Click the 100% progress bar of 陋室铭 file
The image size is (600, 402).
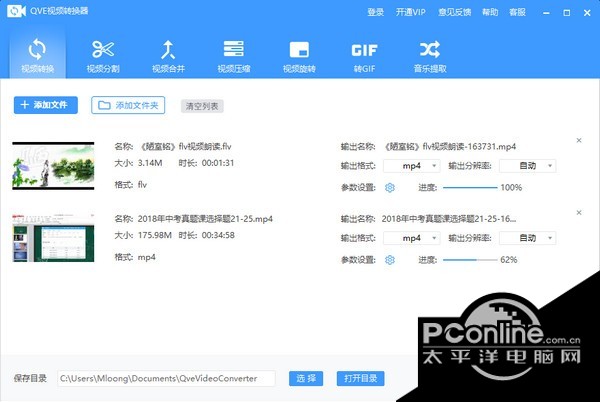point(470,187)
